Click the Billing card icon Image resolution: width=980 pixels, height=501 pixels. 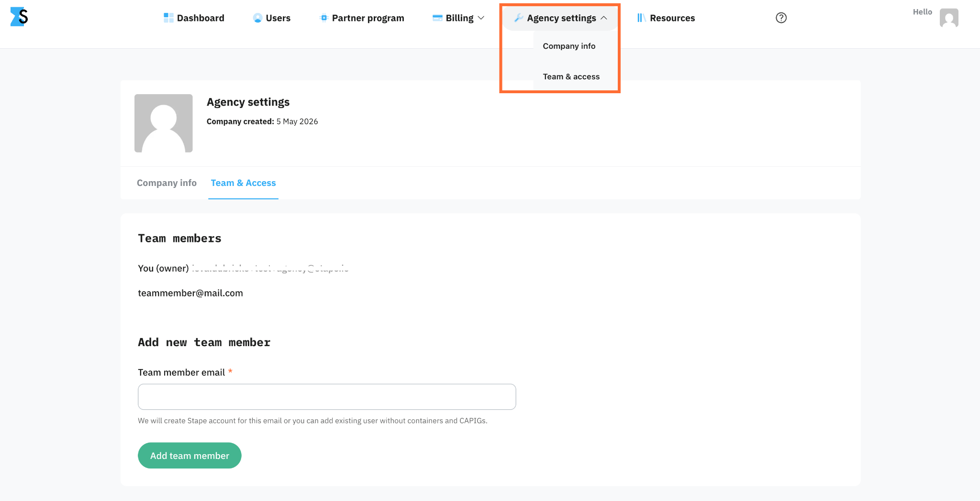click(437, 18)
